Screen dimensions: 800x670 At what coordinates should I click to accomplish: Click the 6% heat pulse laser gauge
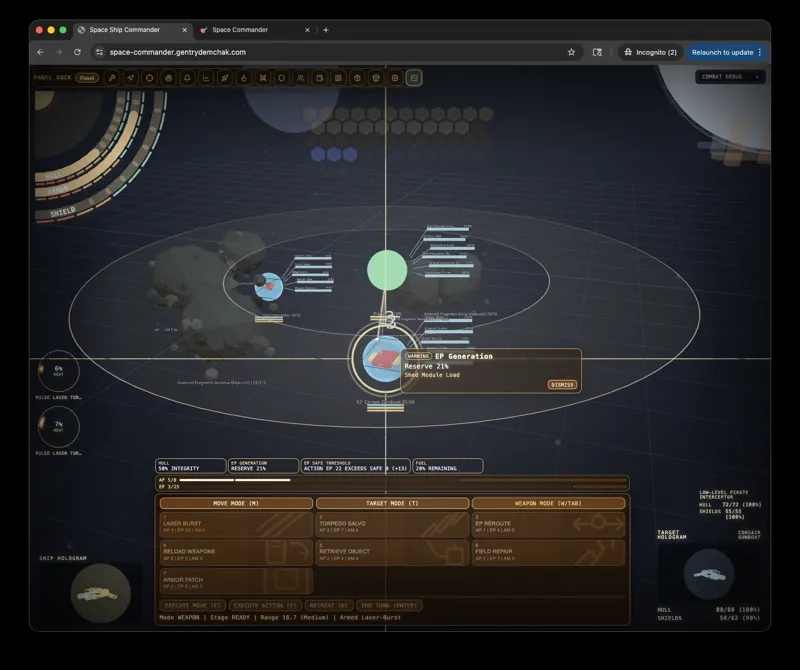coord(59,370)
